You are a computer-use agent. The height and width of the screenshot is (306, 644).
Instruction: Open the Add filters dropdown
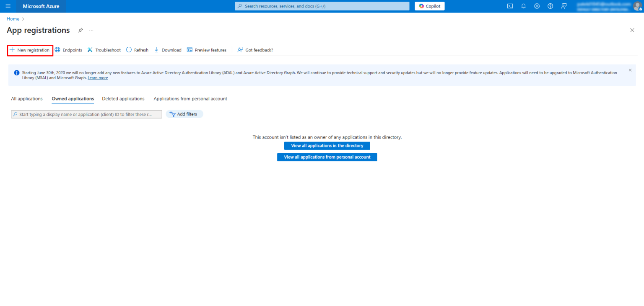(x=184, y=113)
